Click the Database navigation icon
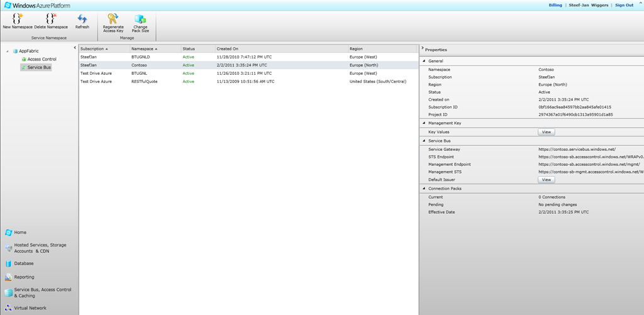This screenshot has height=315, width=644. tap(8, 263)
